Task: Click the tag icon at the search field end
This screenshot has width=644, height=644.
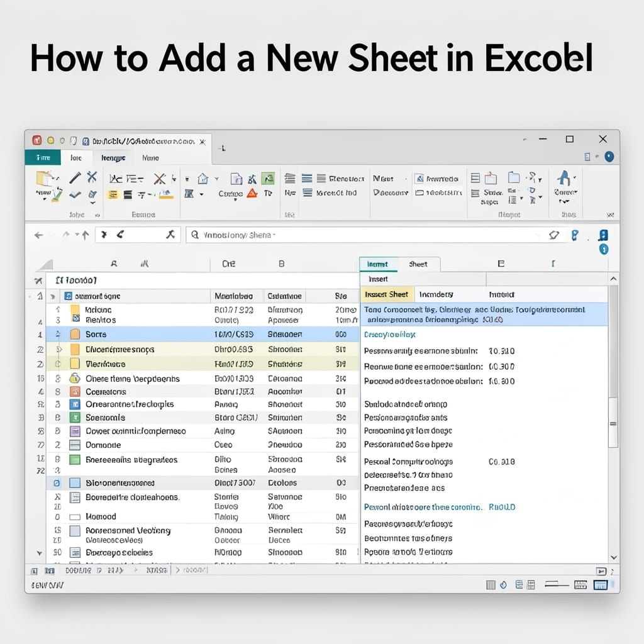Action: [554, 235]
